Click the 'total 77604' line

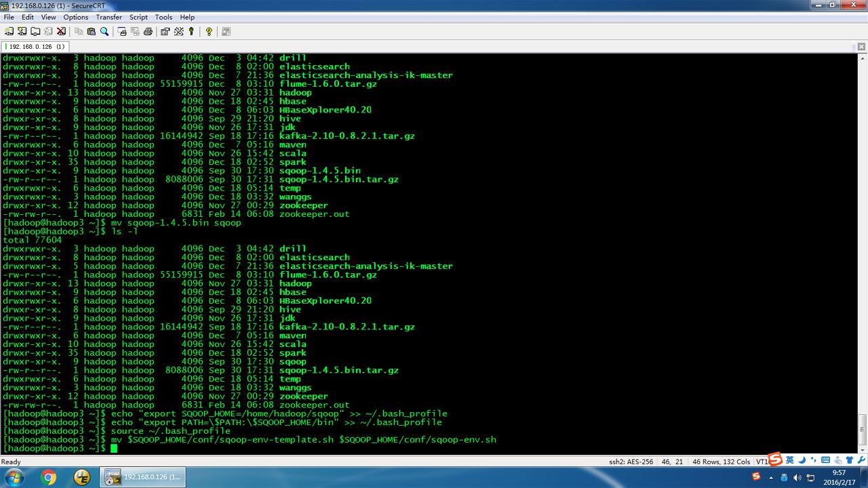tap(32, 240)
